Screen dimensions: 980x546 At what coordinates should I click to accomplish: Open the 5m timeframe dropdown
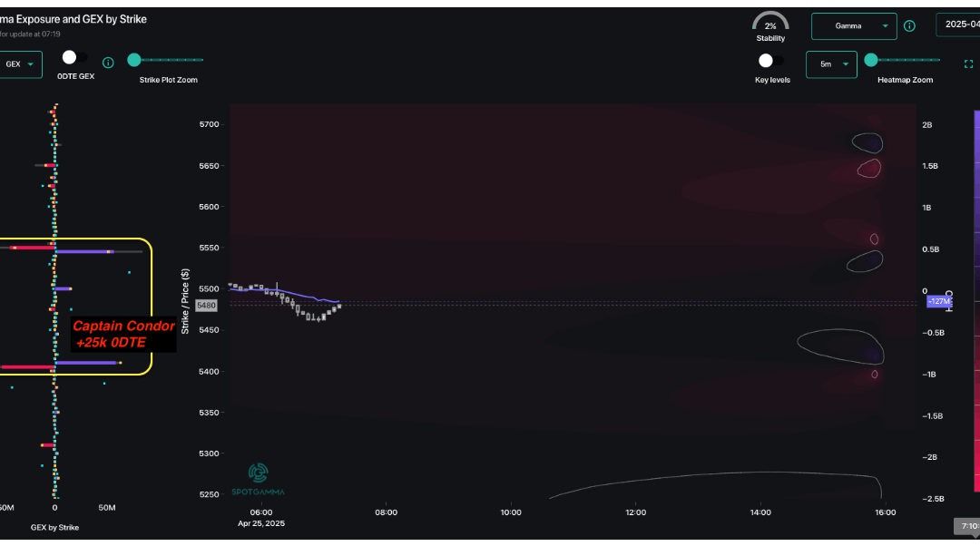(x=831, y=64)
